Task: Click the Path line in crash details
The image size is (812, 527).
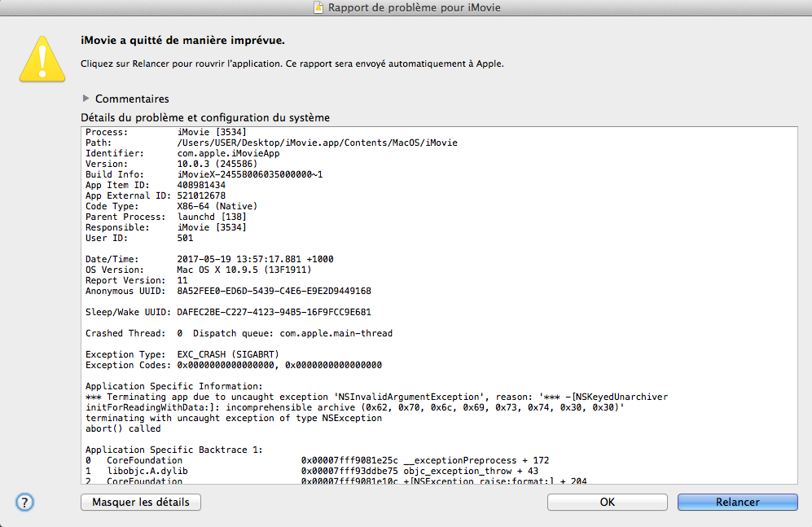Action: coord(271,143)
